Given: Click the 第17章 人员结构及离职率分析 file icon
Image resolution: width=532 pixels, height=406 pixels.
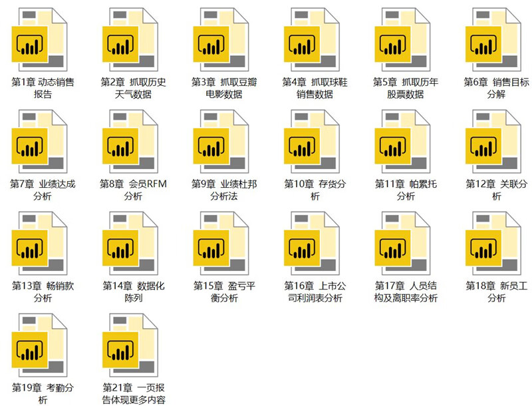Looking at the screenshot, I should pos(402,243).
